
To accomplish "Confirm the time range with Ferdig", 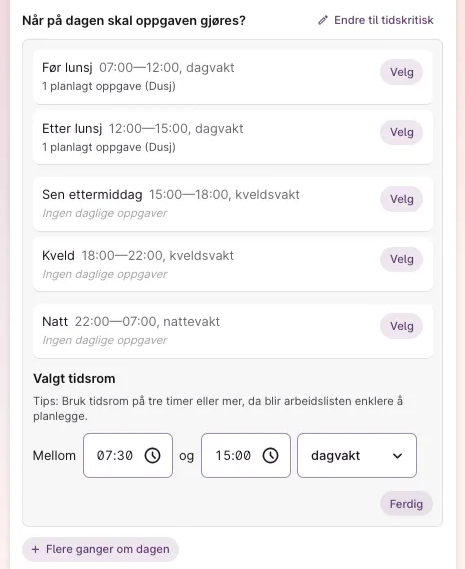I will pos(406,504).
